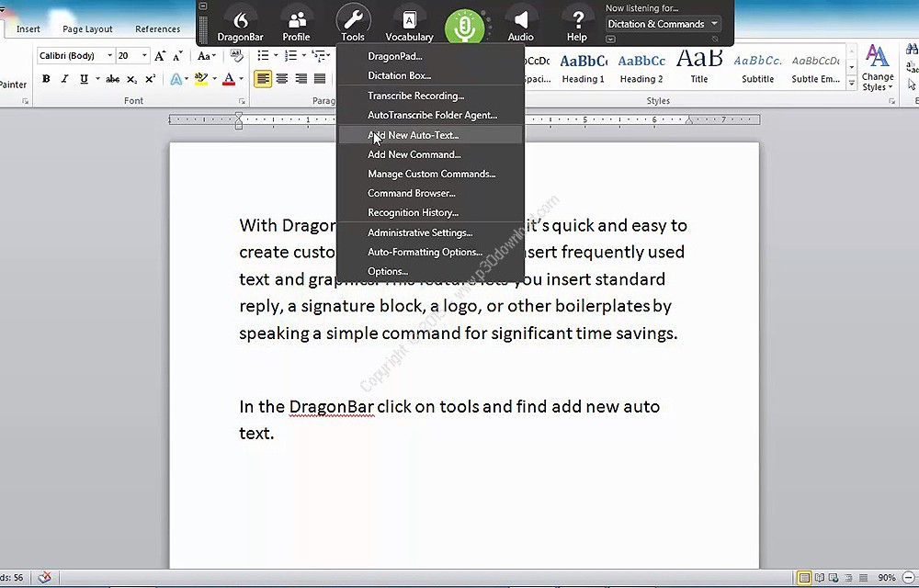The width and height of the screenshot is (919, 588).
Task: Click the 90% zoom level button
Action: 886,578
